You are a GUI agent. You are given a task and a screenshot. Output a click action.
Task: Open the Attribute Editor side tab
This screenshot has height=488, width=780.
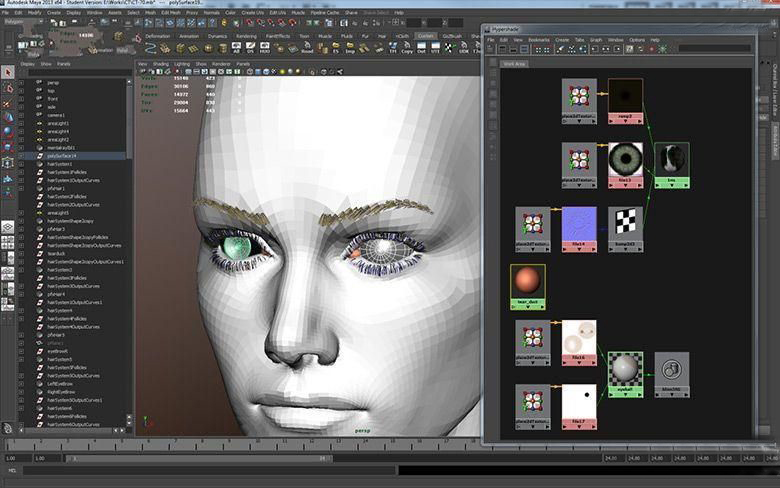pos(775,142)
